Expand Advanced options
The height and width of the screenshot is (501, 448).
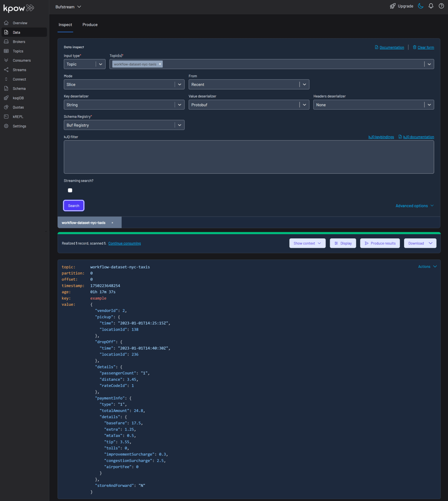coord(414,206)
